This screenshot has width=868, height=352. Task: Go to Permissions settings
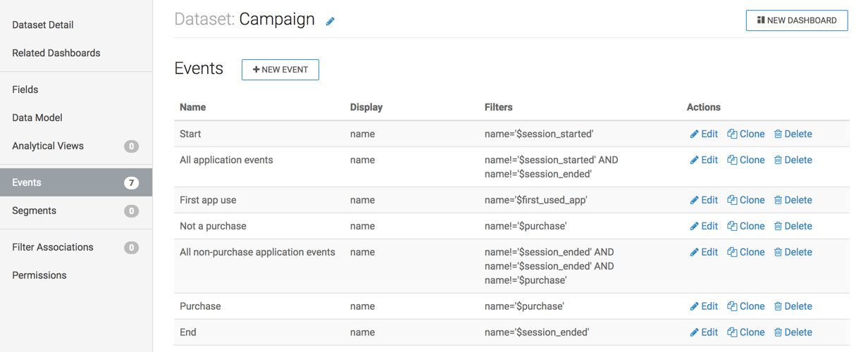coord(39,275)
